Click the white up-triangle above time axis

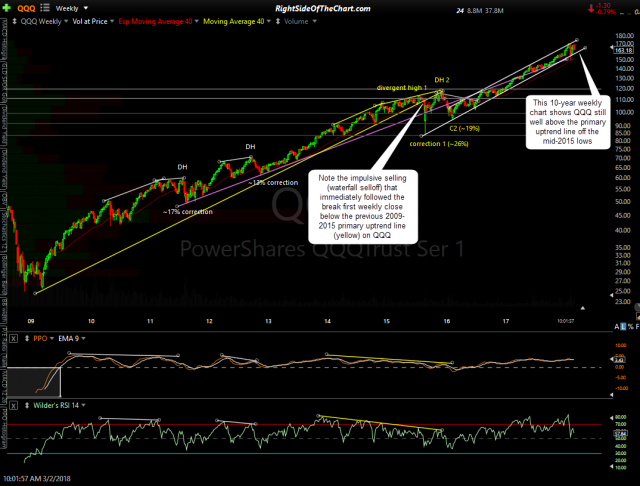583,308
